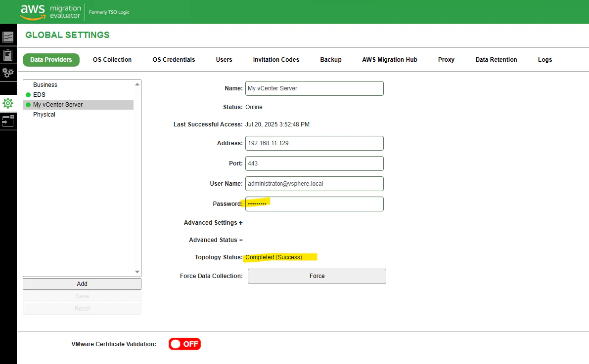Click the Jul 20, 2025 access timestamp
Screen dimensions: 589x364
pos(277,124)
